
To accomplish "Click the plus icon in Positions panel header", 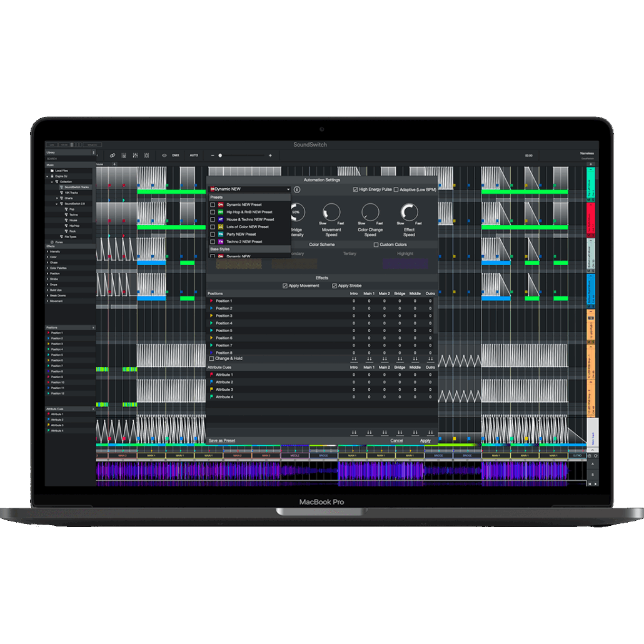I will (93, 328).
